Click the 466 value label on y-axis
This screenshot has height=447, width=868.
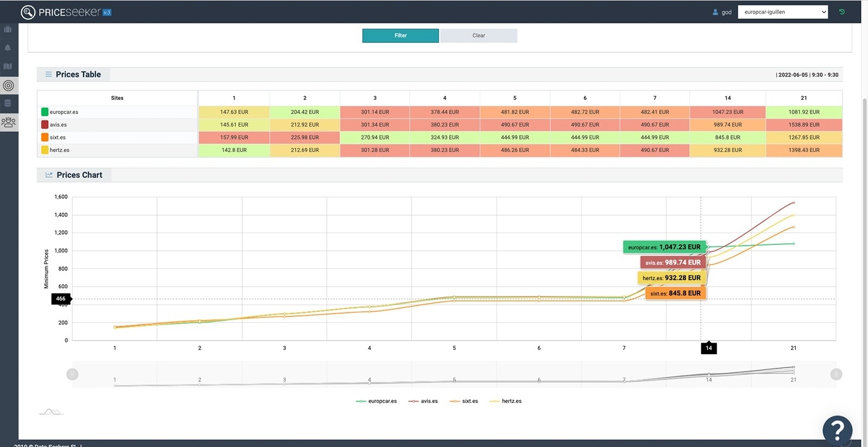pyautogui.click(x=61, y=299)
